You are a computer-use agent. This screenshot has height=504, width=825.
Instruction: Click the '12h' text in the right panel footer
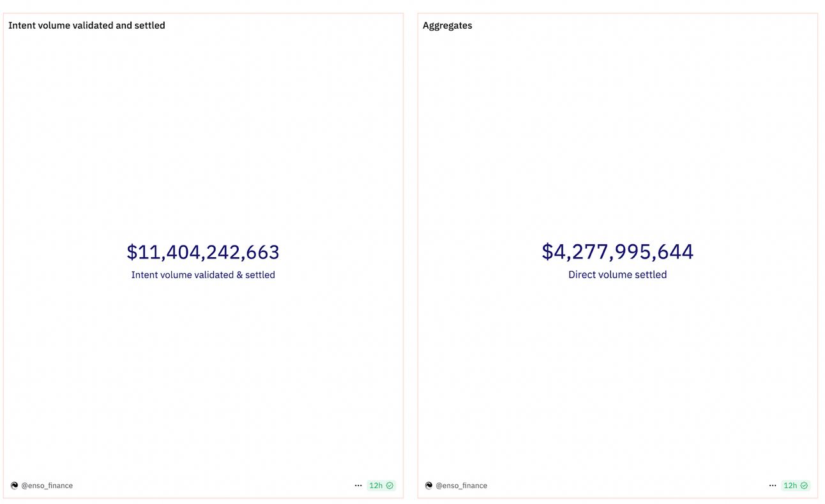point(791,485)
